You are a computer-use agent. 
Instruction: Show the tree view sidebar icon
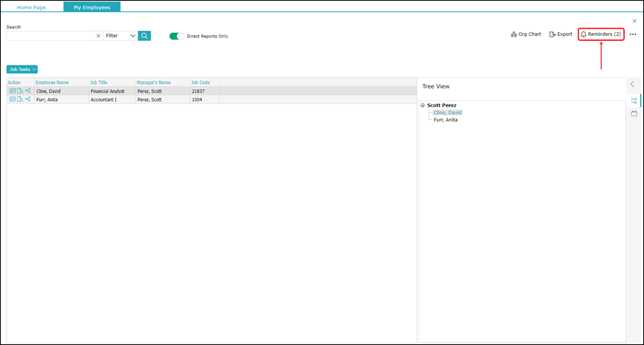(634, 100)
